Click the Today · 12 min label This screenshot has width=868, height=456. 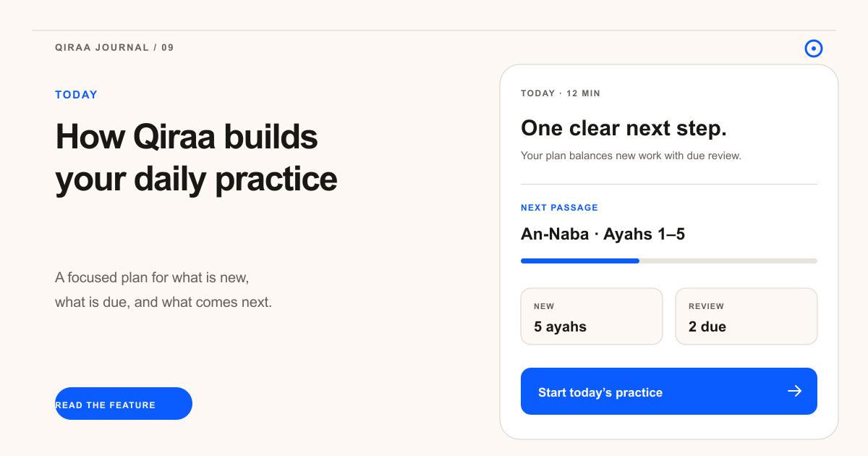tap(561, 93)
